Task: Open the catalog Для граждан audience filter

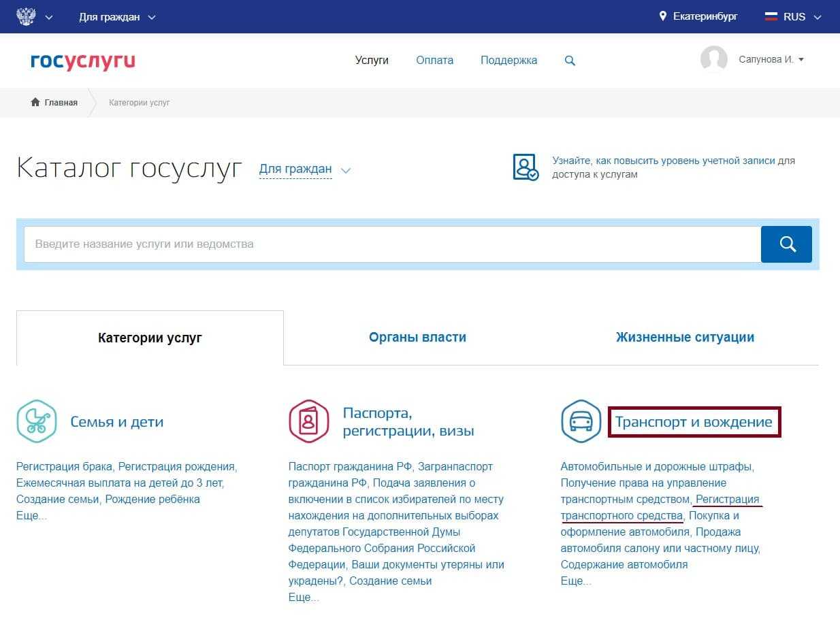Action: click(x=304, y=169)
